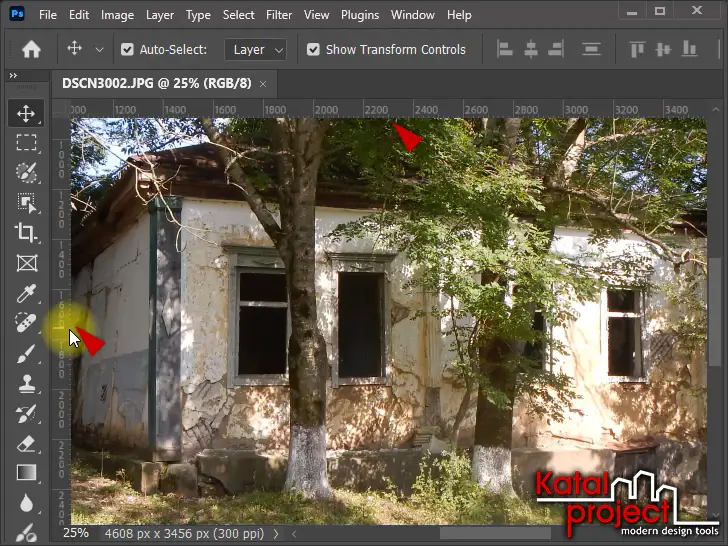Select the Clone Stamp tool
Screen dimensions: 728x546
pyautogui.click(x=26, y=384)
